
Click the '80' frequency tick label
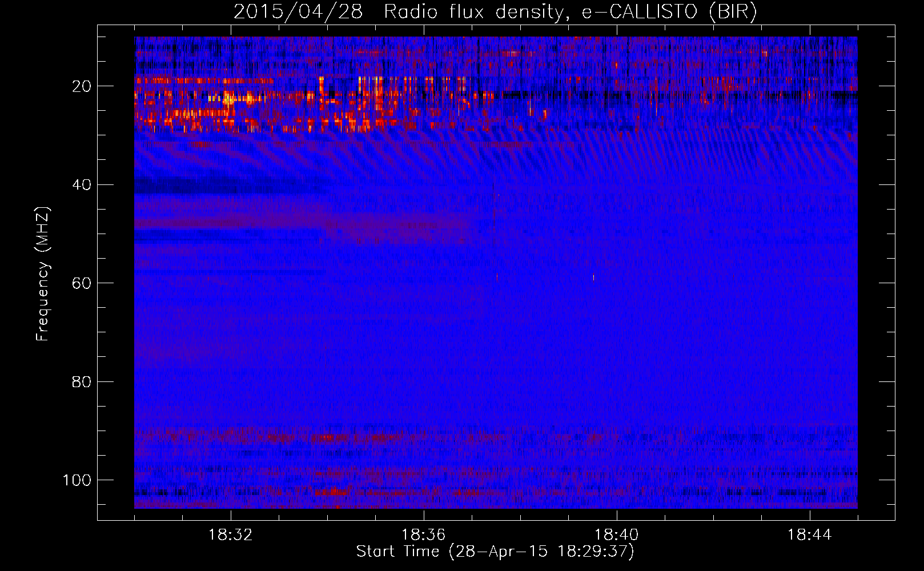point(82,381)
